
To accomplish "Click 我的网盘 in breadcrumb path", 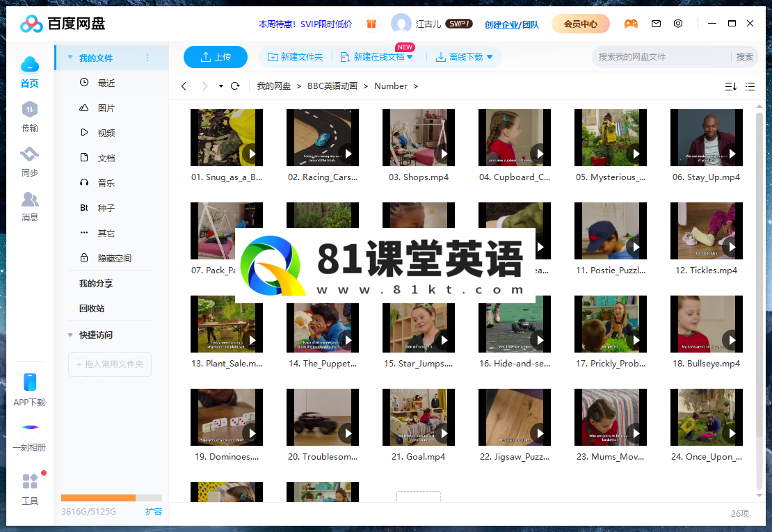I will pos(274,86).
